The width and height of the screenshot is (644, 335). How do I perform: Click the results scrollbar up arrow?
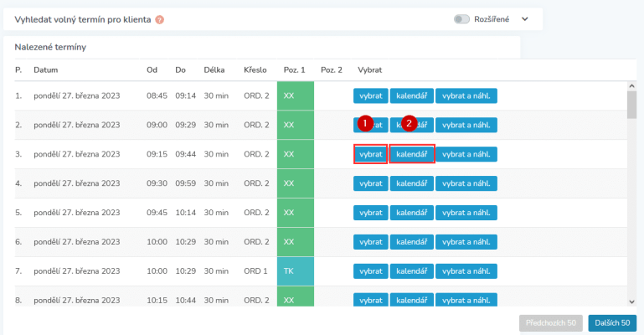(x=631, y=85)
